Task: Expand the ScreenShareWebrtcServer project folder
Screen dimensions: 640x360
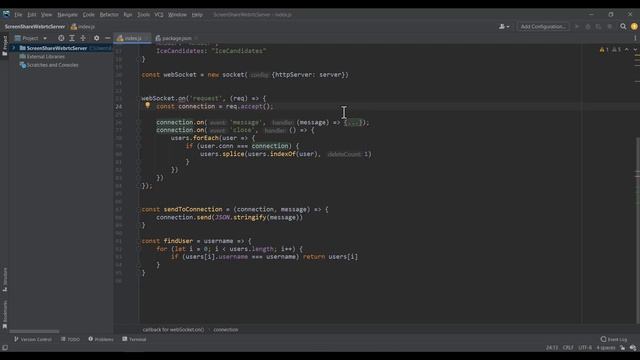Action: (13, 48)
